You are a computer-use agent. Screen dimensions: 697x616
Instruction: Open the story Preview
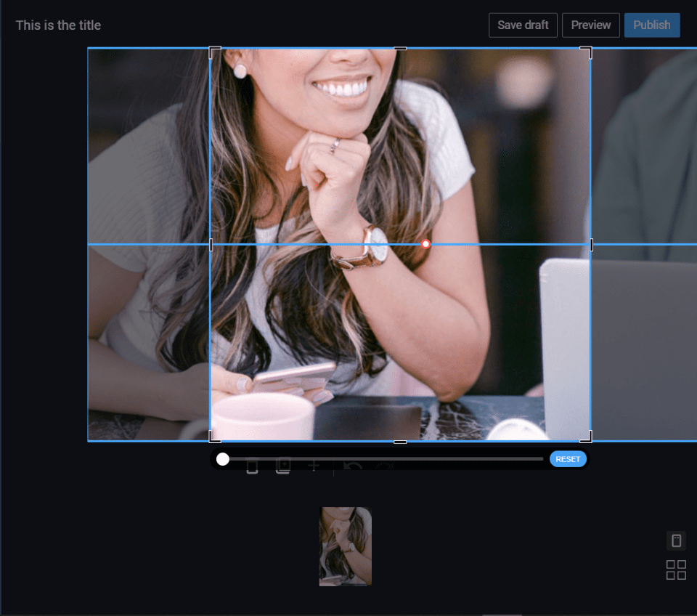point(590,25)
